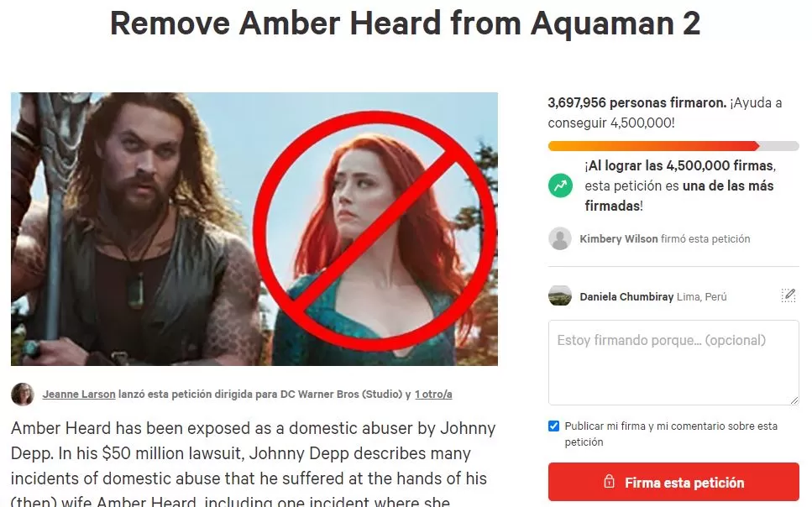
Task: Click the signature progress bar
Action: pyautogui.click(x=673, y=146)
